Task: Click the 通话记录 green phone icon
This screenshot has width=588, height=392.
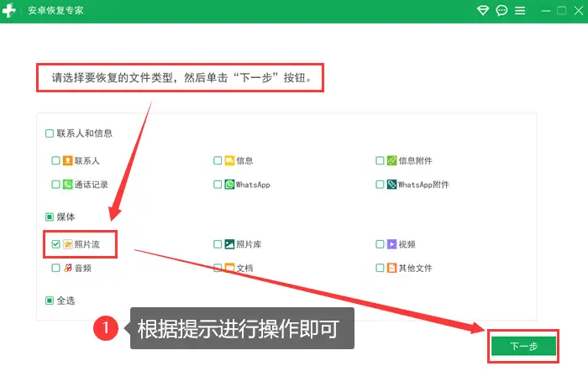Action: (x=67, y=185)
